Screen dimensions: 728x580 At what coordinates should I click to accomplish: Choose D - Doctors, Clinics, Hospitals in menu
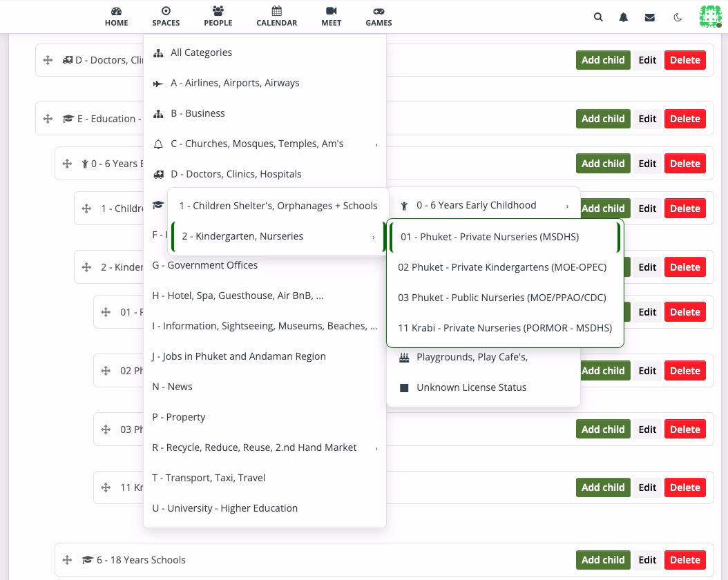coord(265,174)
